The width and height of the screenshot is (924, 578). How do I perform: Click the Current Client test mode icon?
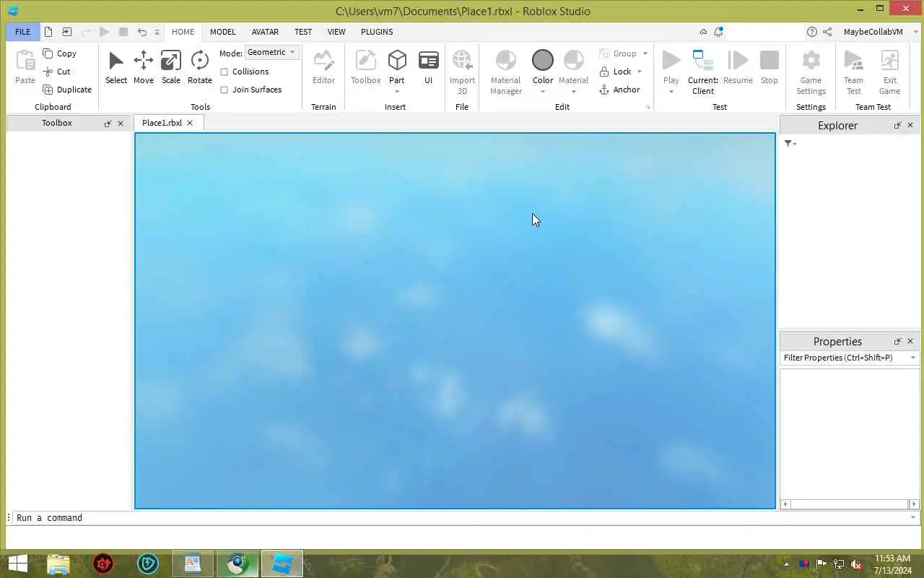point(702,61)
